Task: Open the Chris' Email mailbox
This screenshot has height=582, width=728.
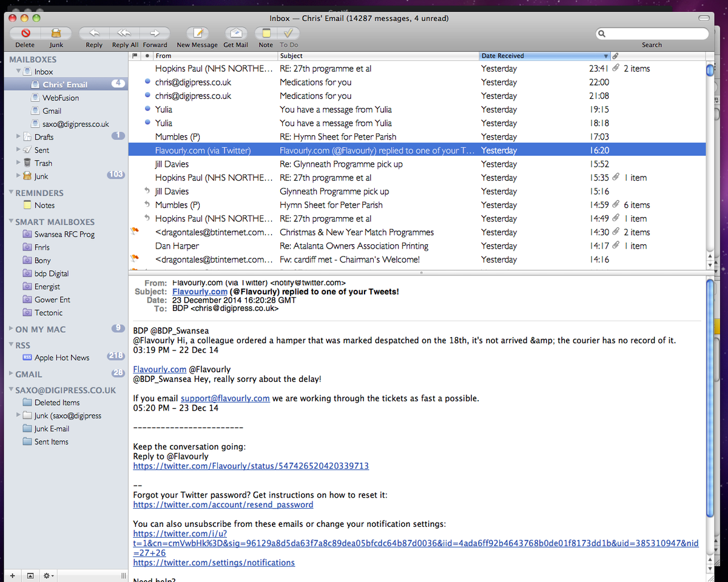Action: (x=66, y=84)
